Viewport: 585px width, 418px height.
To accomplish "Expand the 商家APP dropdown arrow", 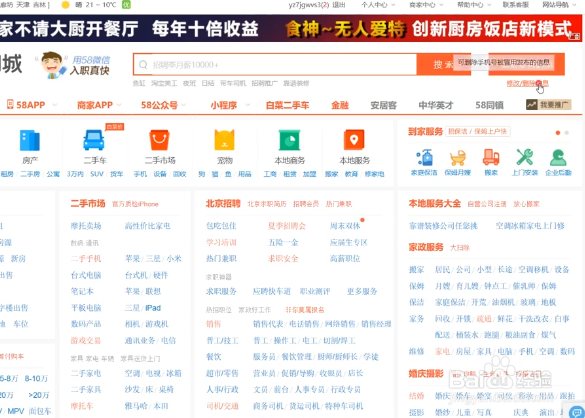I will pyautogui.click(x=119, y=105).
